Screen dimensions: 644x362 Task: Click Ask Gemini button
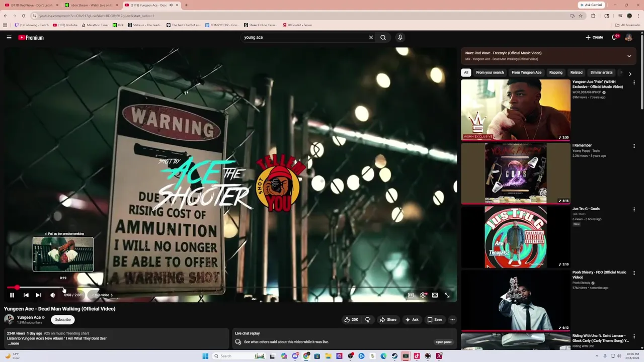click(591, 5)
